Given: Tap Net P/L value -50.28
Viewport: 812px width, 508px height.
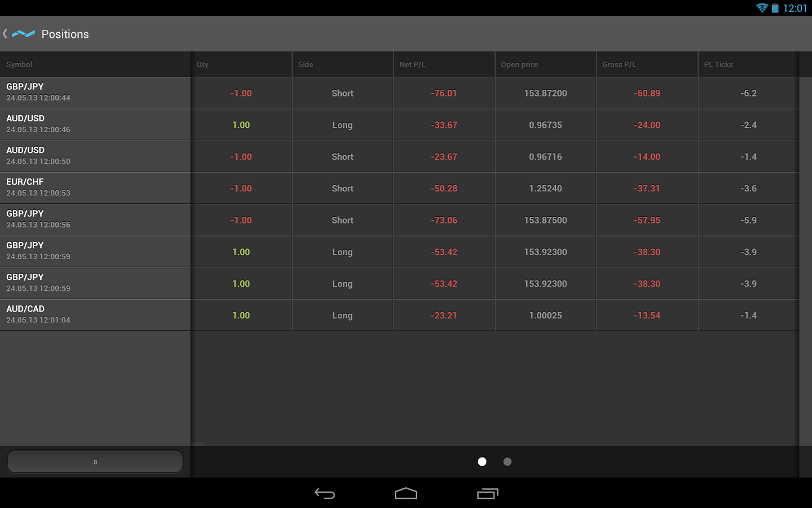Looking at the screenshot, I should [x=444, y=189].
